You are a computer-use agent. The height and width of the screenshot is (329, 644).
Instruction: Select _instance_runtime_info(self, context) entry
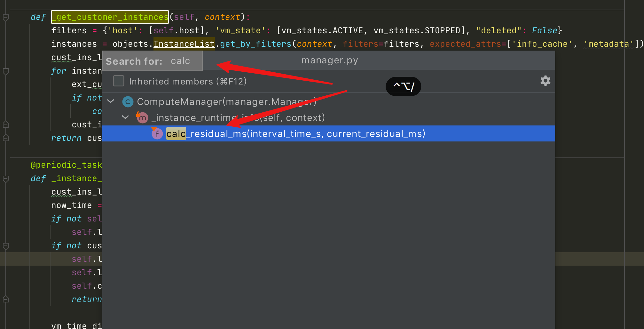tap(238, 118)
